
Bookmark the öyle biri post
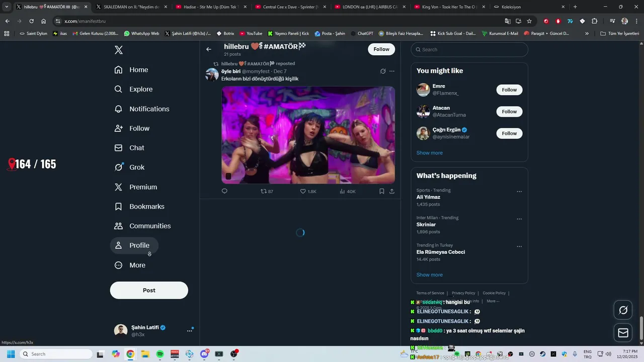(382, 191)
